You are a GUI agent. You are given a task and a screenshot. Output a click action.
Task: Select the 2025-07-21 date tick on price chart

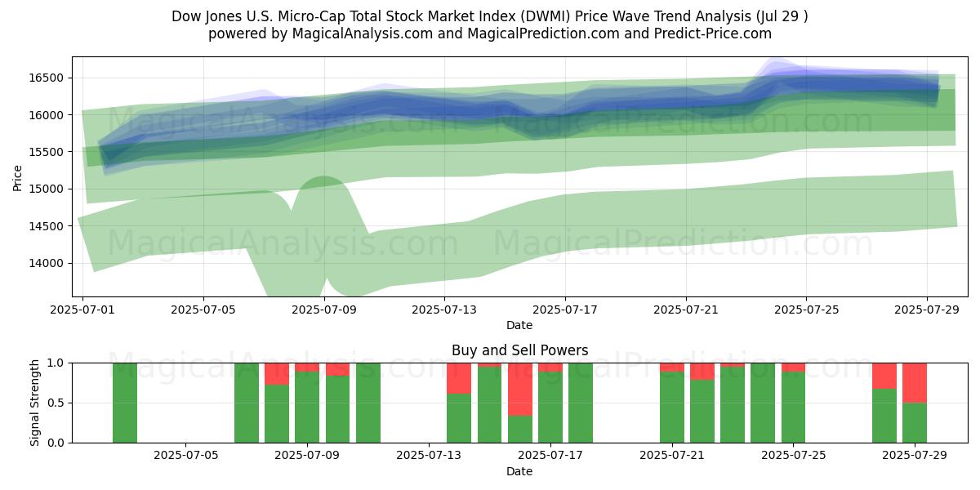tap(685, 310)
